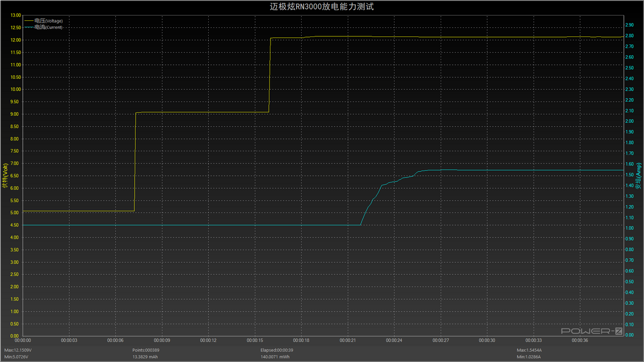Click the 伏特(Volt) axis title
The width and height of the screenshot is (644, 362).
click(x=5, y=176)
